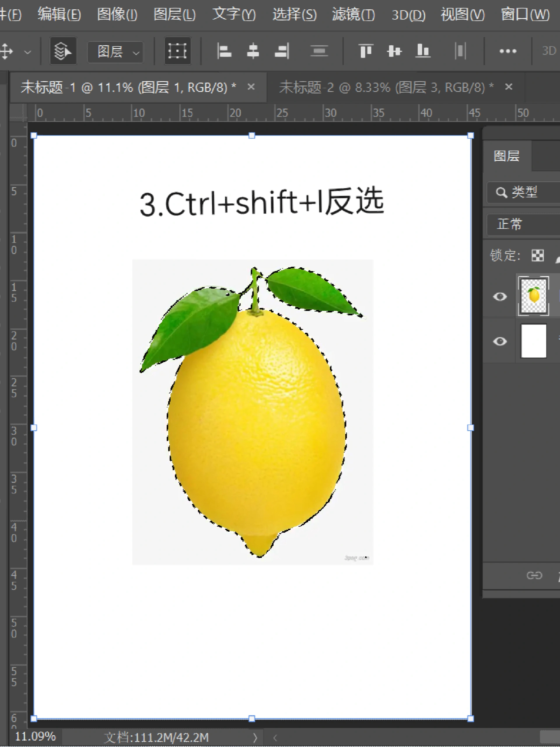Viewport: 560px width, 747px height.
Task: Open the auto-select 图层 dropdown
Action: click(x=115, y=51)
